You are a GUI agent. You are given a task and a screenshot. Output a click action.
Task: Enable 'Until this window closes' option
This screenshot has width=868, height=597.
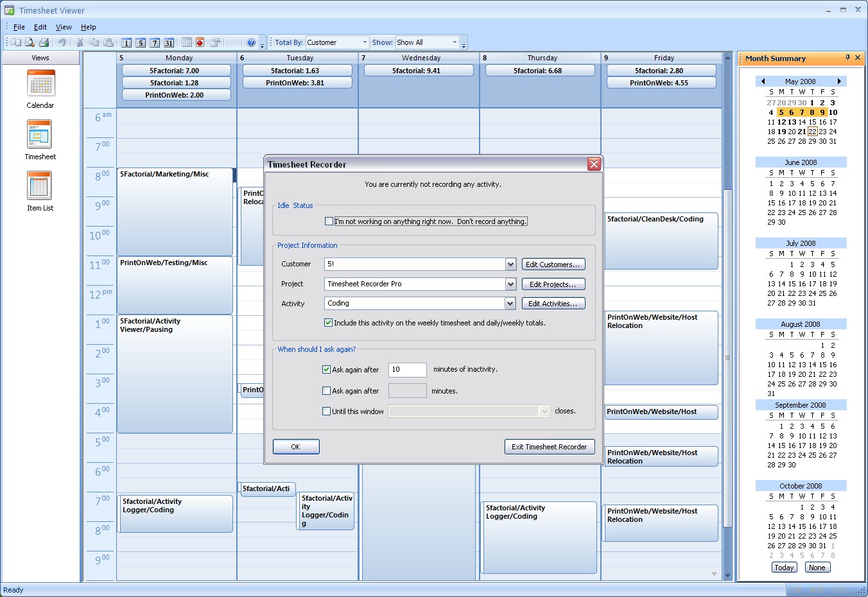point(327,411)
